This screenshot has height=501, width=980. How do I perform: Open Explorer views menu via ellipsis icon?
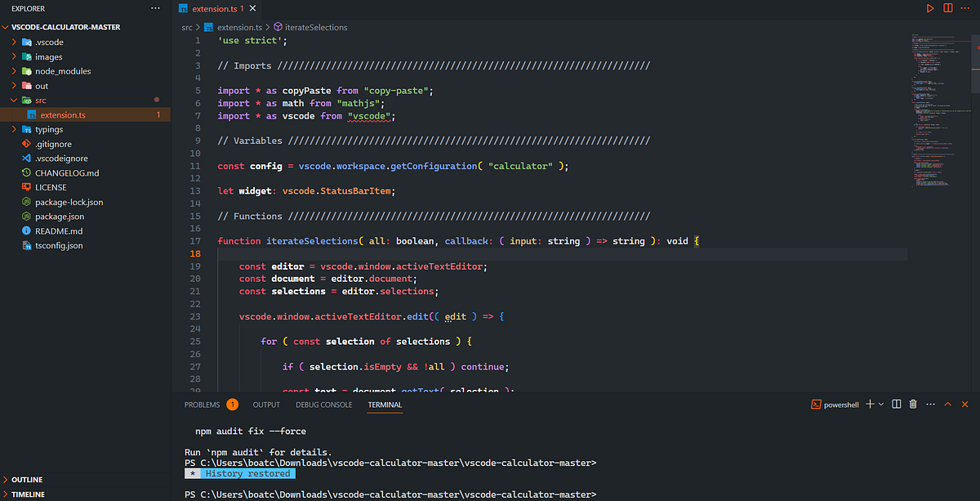(155, 7)
